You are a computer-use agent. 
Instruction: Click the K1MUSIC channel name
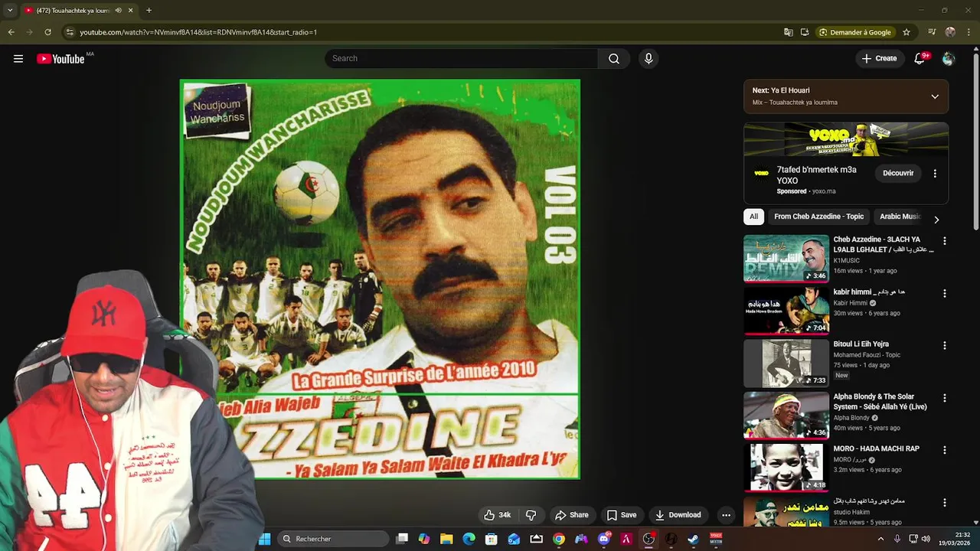tap(847, 261)
